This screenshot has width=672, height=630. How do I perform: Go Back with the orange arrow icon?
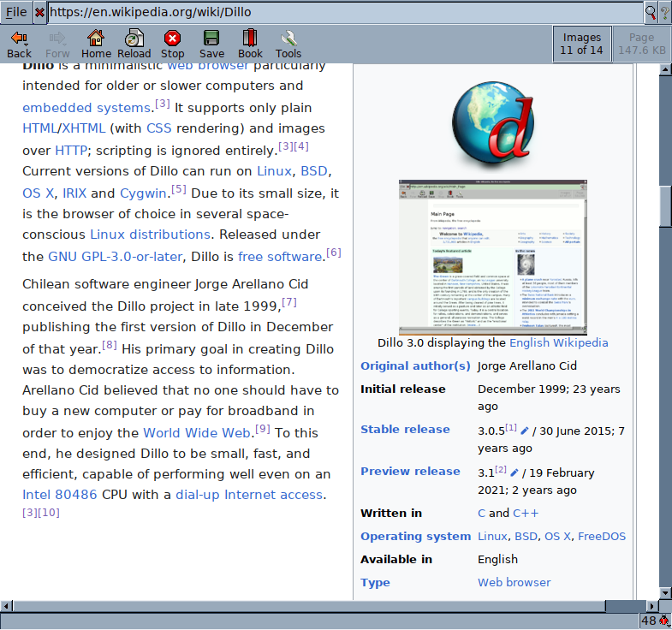[19, 45]
